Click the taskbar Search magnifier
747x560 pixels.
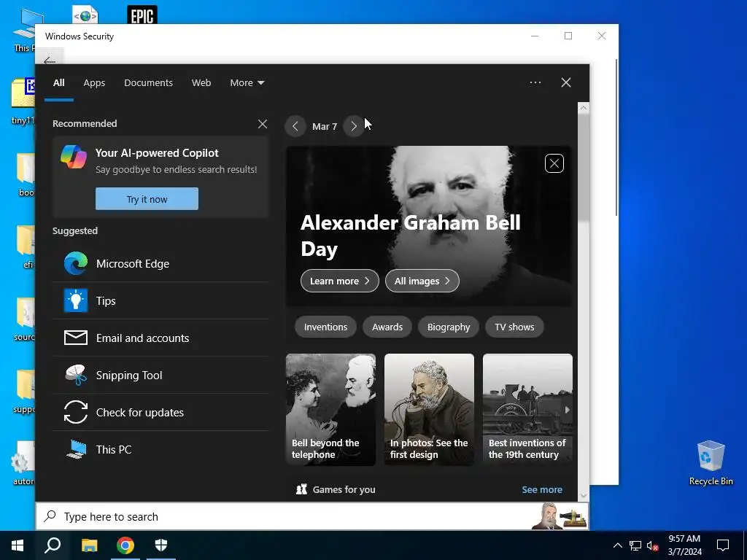(53, 545)
